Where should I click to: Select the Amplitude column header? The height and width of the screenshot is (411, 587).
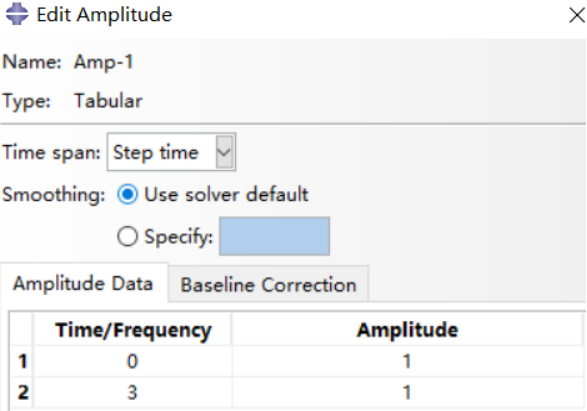(407, 330)
